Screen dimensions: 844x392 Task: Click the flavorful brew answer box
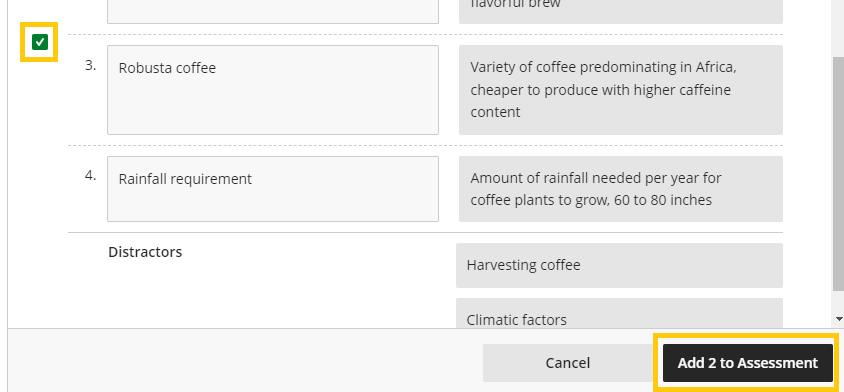[x=621, y=11]
